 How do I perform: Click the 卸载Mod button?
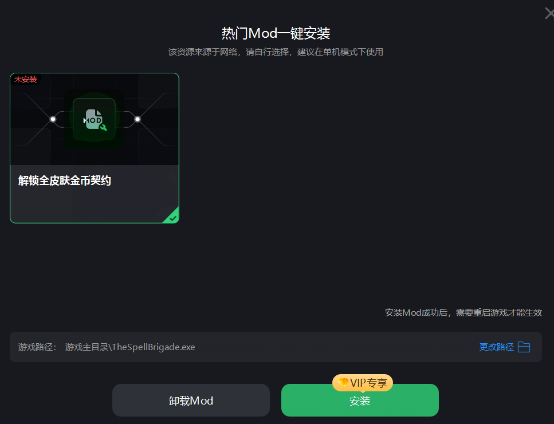[191, 400]
